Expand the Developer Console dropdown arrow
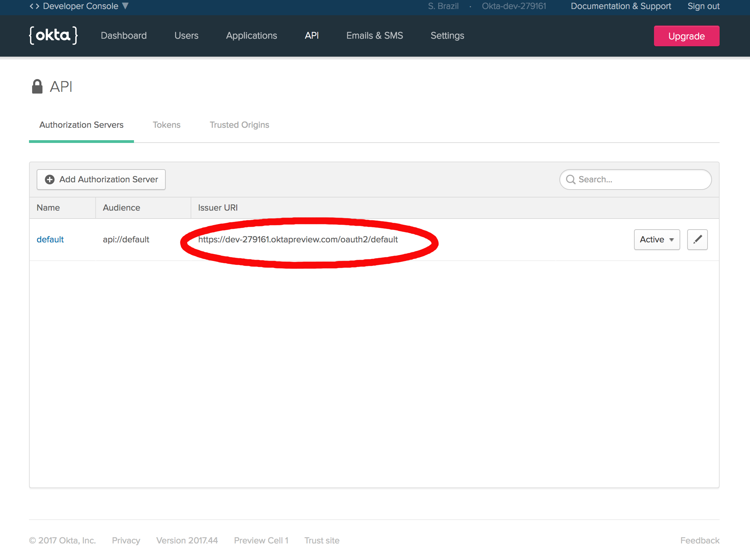 [125, 6]
